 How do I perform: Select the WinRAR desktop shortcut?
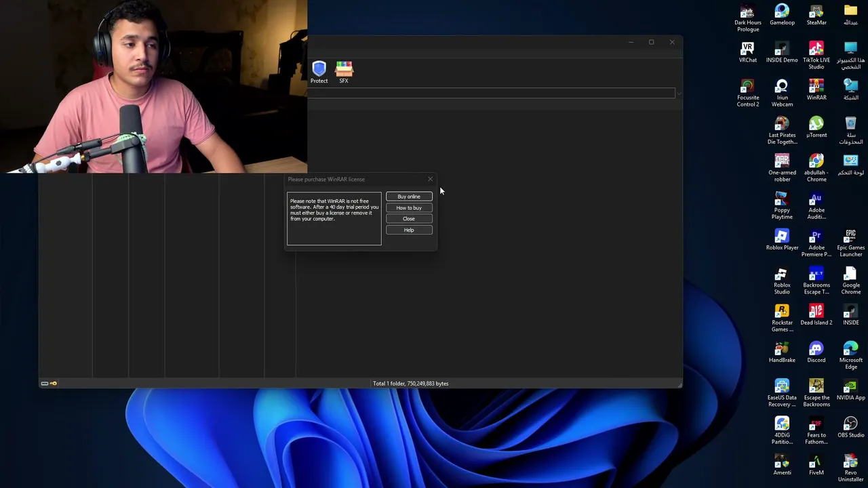tap(816, 90)
